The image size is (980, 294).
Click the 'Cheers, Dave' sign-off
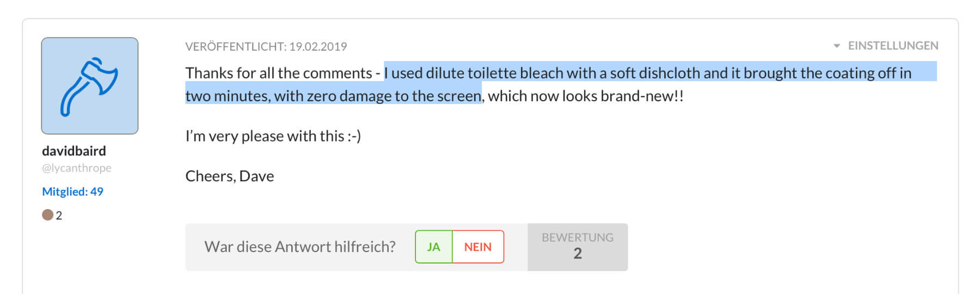tap(229, 176)
